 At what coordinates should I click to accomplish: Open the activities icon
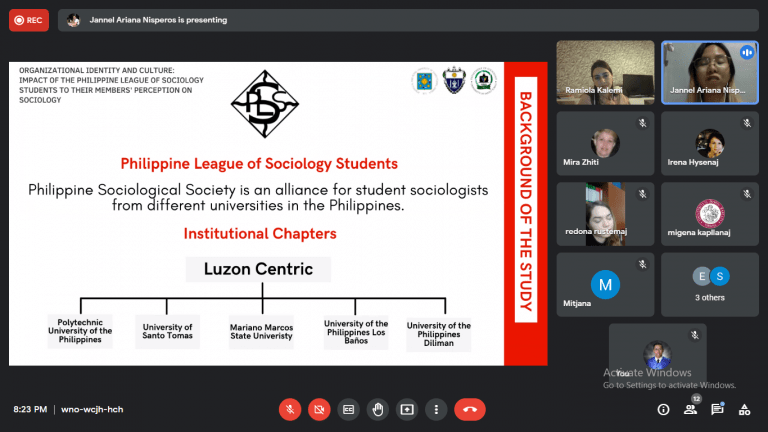tap(744, 409)
